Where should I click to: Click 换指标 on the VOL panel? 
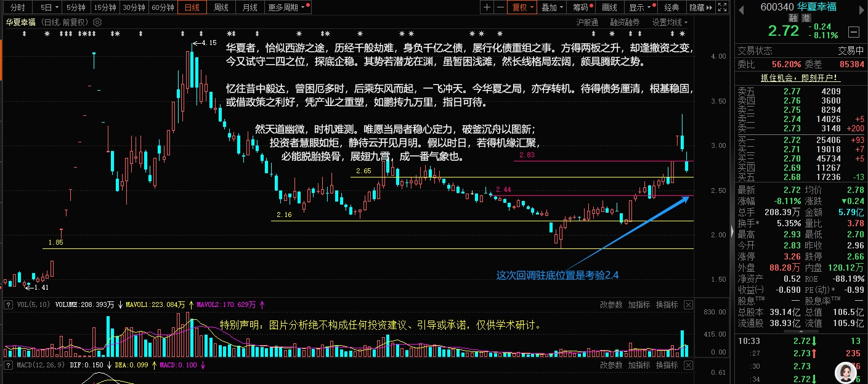click(667, 304)
